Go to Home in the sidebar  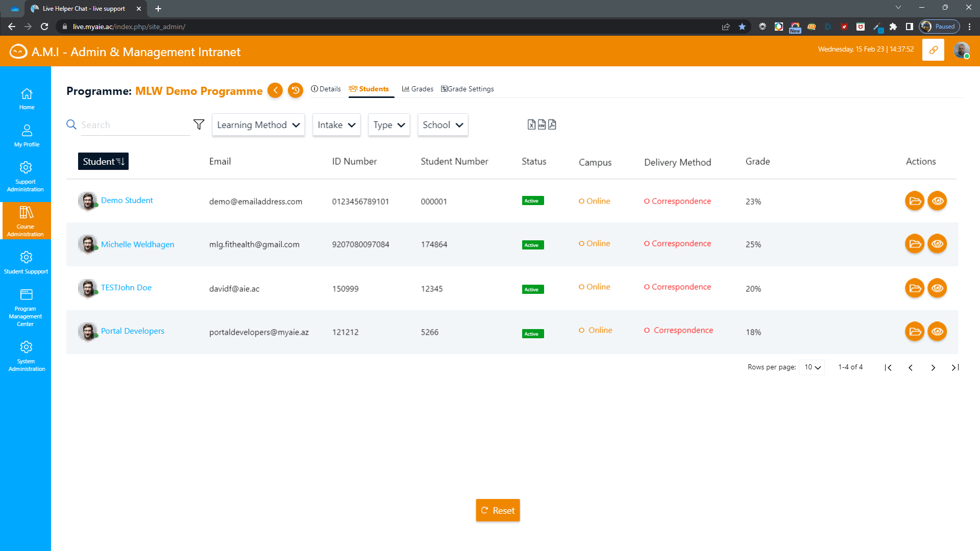point(27,99)
